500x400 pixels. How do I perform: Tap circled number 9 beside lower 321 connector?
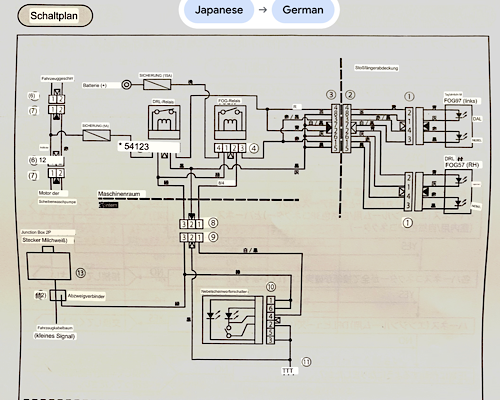pos(213,237)
